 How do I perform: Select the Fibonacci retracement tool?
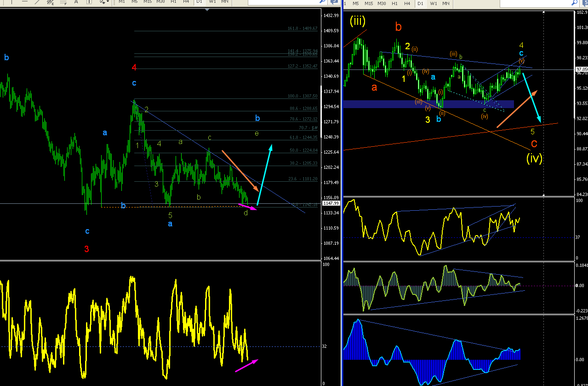[63, 1]
